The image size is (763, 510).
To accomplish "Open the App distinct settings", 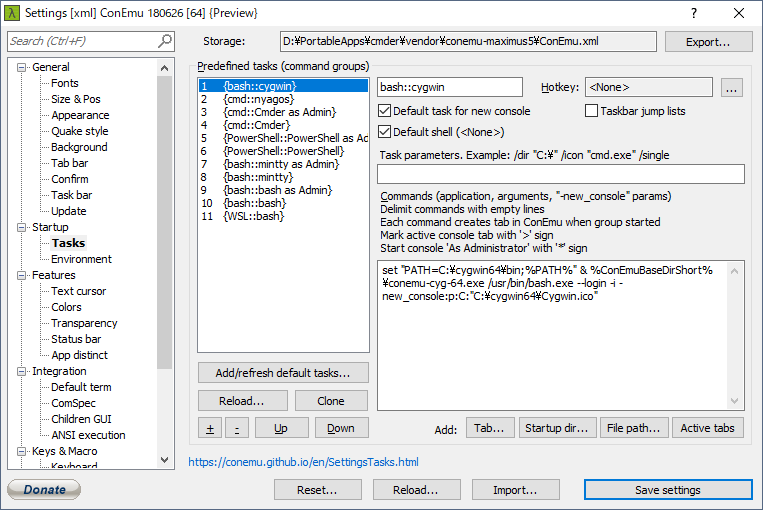I will pos(79,355).
